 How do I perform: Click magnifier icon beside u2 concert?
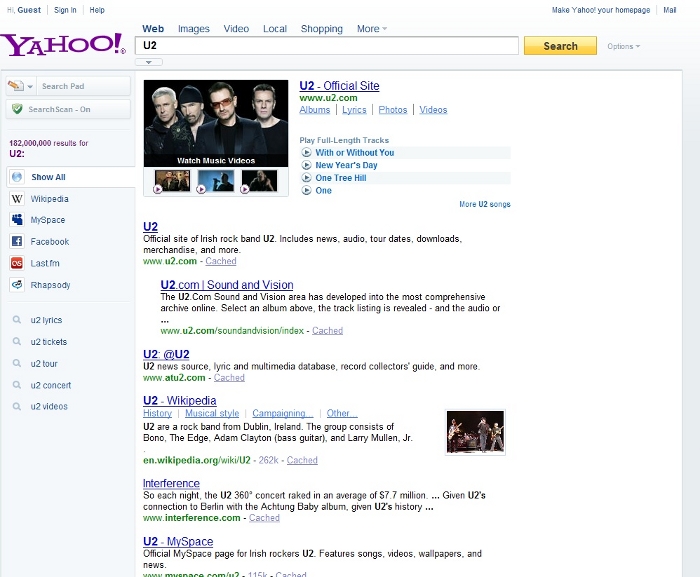point(17,385)
